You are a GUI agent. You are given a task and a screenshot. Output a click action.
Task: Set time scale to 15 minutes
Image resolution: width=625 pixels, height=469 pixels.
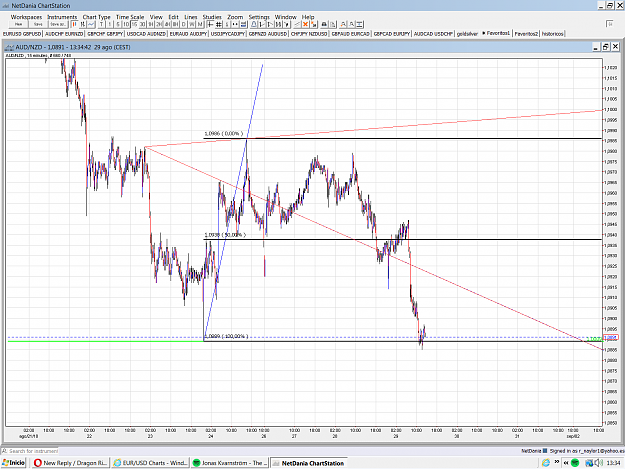point(134,24)
